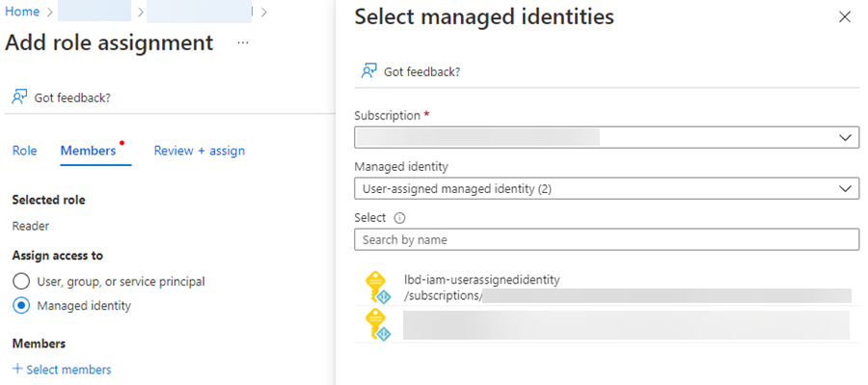Open the ellipsis menu beside Add role assignment
The image size is (868, 385).
[242, 43]
